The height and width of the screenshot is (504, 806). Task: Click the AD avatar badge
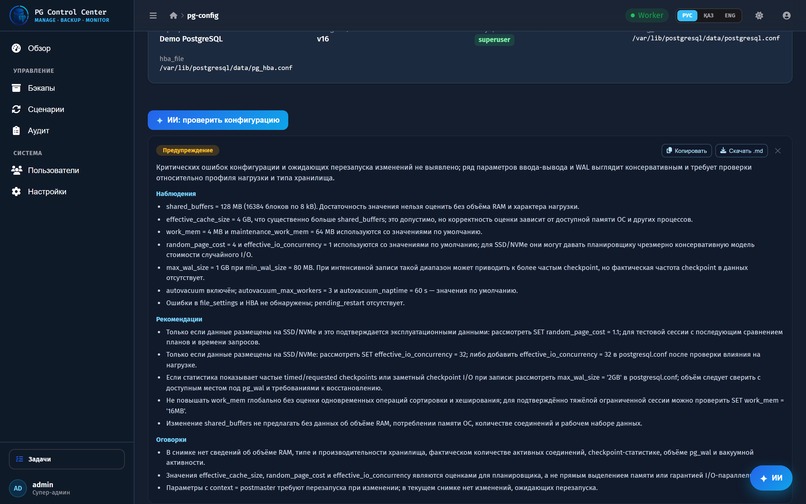coord(18,488)
